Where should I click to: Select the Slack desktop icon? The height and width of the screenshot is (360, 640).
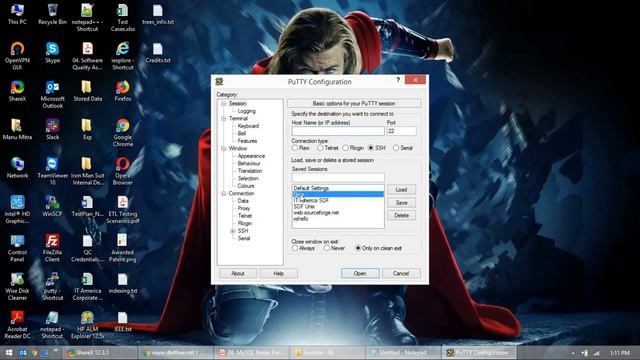click(x=52, y=129)
